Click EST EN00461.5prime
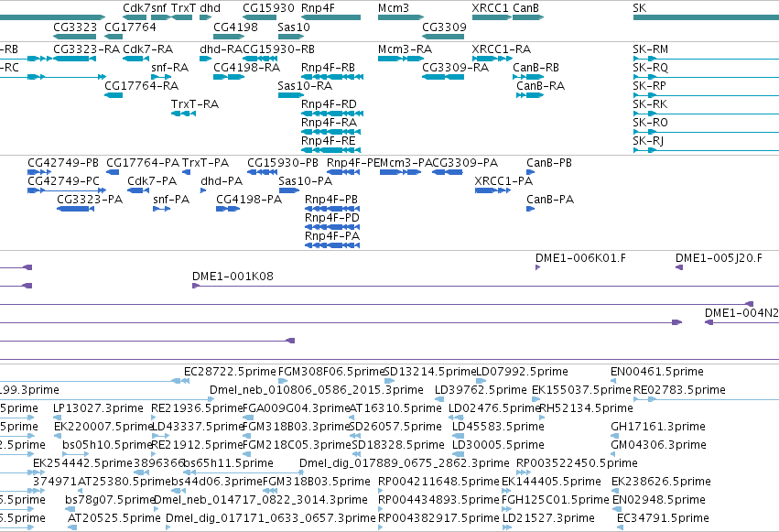This screenshot has width=779, height=532. (x=656, y=372)
